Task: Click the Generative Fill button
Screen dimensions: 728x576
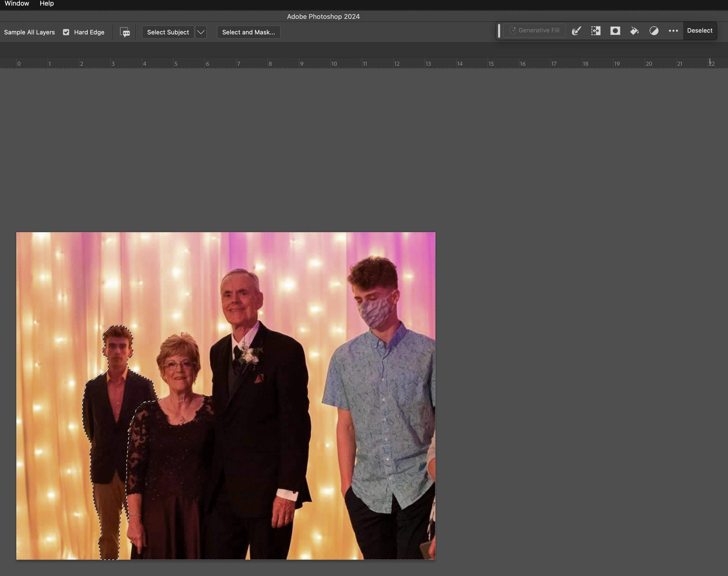Action: [535, 31]
